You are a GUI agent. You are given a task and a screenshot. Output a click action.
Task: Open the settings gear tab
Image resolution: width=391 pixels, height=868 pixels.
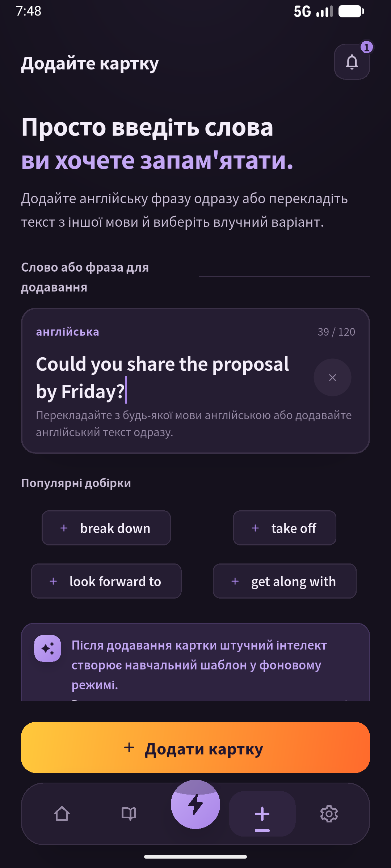(329, 814)
